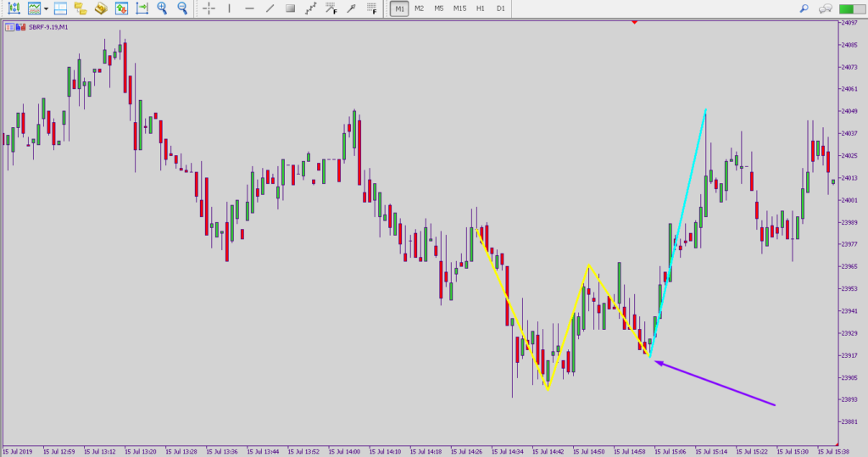Select the rectangle shape tool
This screenshot has height=457, width=868.
(290, 8)
